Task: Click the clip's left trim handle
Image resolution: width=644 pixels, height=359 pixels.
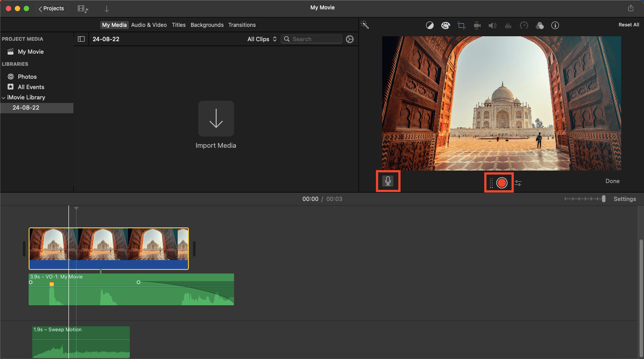Action: 24,249
